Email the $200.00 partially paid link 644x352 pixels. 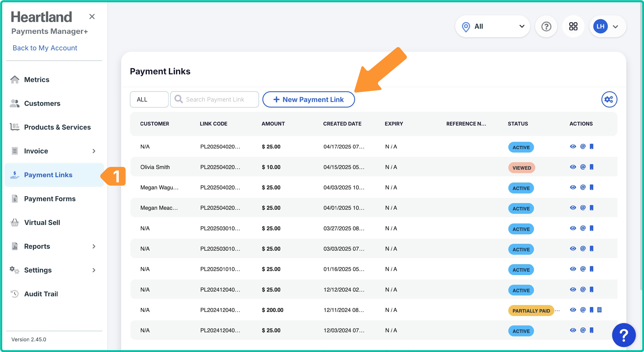coord(583,310)
